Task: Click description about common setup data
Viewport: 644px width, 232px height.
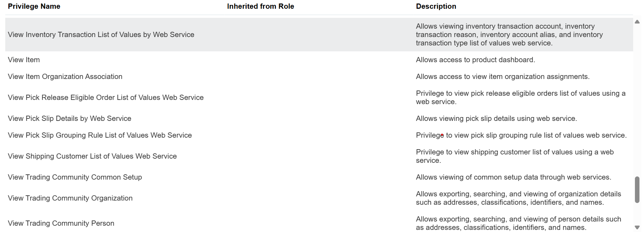Action: coord(514,177)
